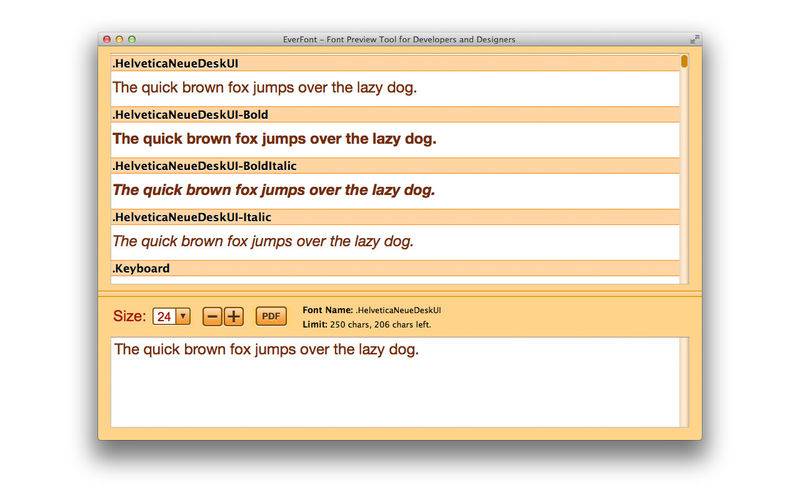Image resolution: width=800 pixels, height=500 pixels.
Task: Click the size value field showing 24
Action: [x=164, y=316]
